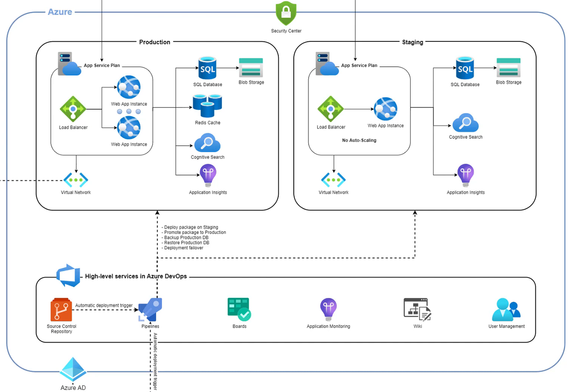Toggle the Automatic deployment trigger link
The width and height of the screenshot is (568, 392).
tap(104, 305)
